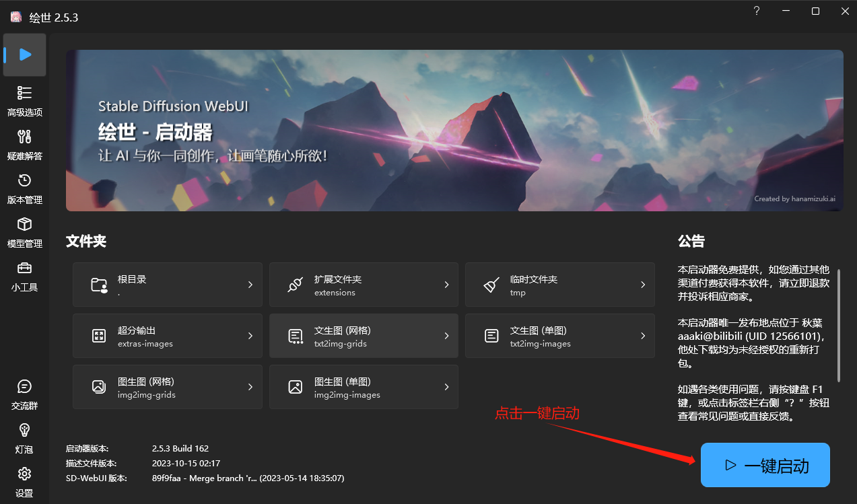This screenshot has height=504, width=857.
Task: Click the 文生图 (单图) text-image icon
Action: click(491, 336)
